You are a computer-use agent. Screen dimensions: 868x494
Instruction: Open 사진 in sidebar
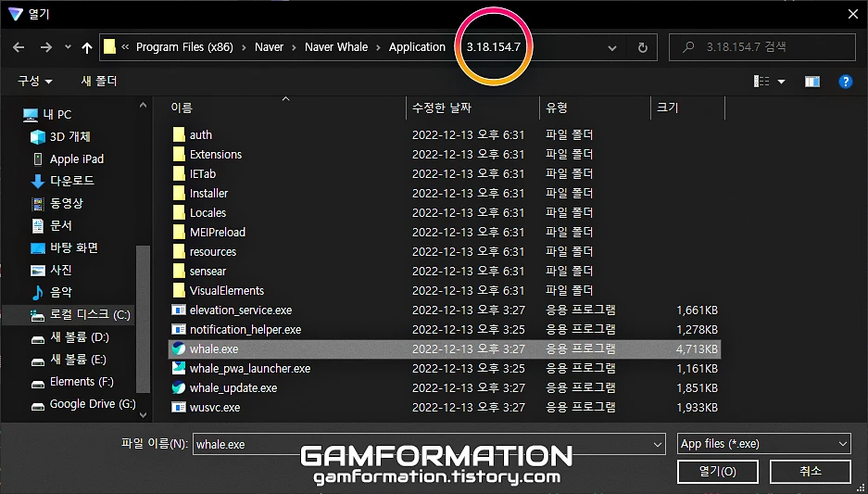tap(52, 270)
